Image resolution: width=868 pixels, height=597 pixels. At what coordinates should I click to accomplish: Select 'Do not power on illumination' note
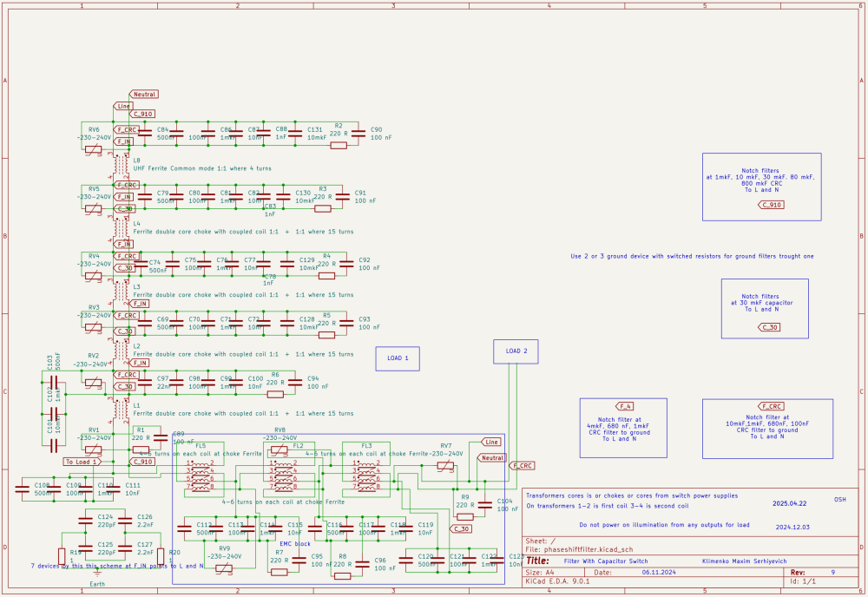coord(664,524)
